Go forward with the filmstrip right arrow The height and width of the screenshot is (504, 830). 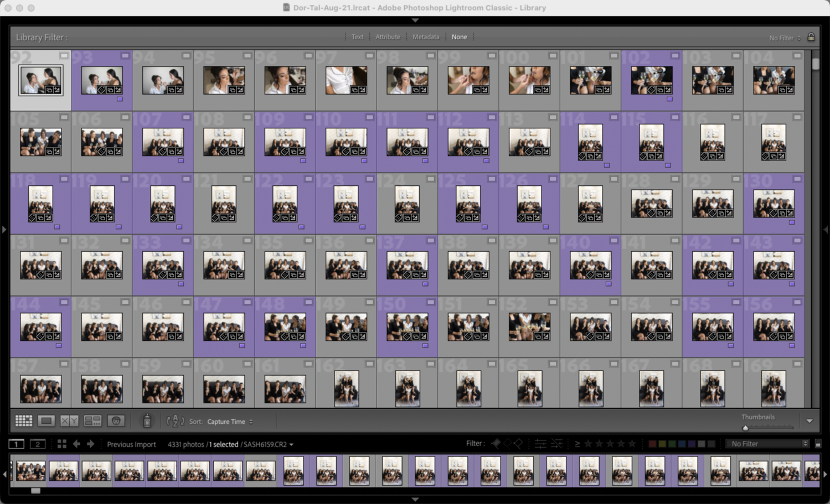[x=91, y=444]
